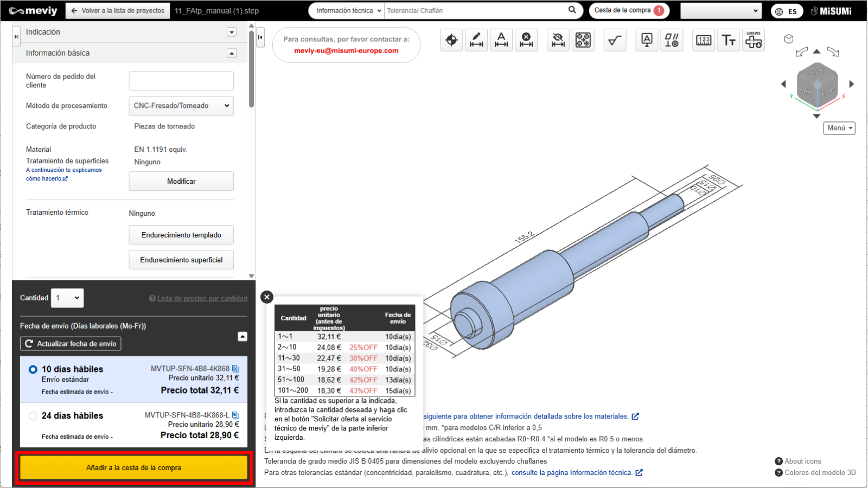Open the Menú dropdown under view cube
The width and height of the screenshot is (868, 488).
(x=839, y=128)
